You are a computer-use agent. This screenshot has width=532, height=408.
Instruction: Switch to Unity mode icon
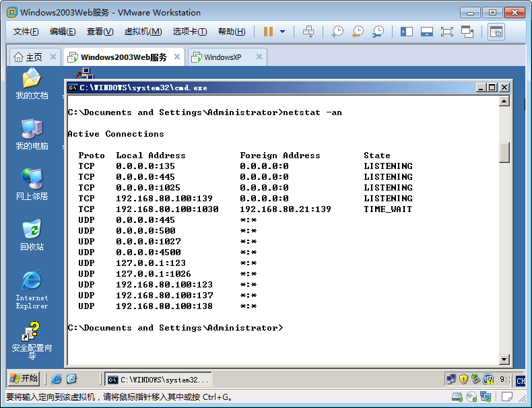(467, 32)
